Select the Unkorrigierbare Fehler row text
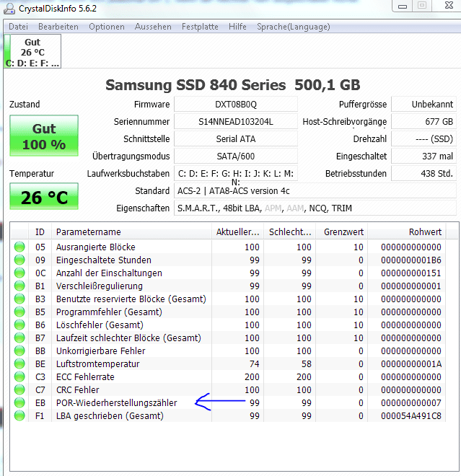 pos(100,351)
